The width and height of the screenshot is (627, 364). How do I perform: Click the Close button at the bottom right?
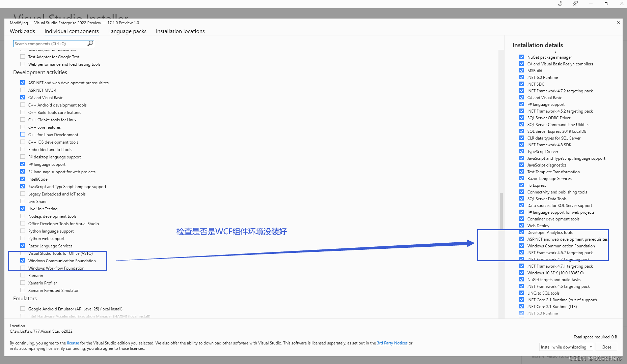(x=606, y=347)
